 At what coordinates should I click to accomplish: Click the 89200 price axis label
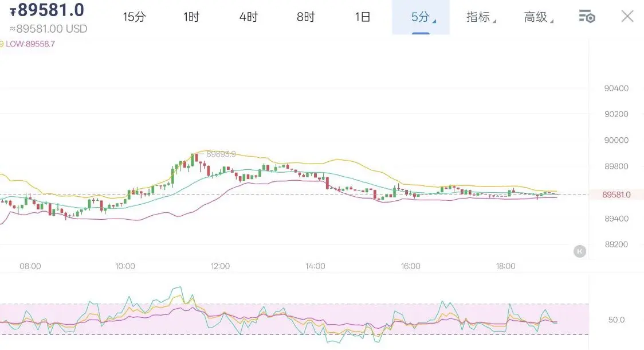(616, 244)
